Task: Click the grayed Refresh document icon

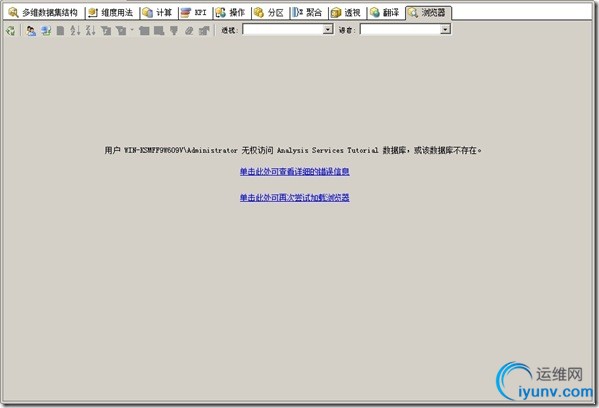Action: (x=60, y=31)
